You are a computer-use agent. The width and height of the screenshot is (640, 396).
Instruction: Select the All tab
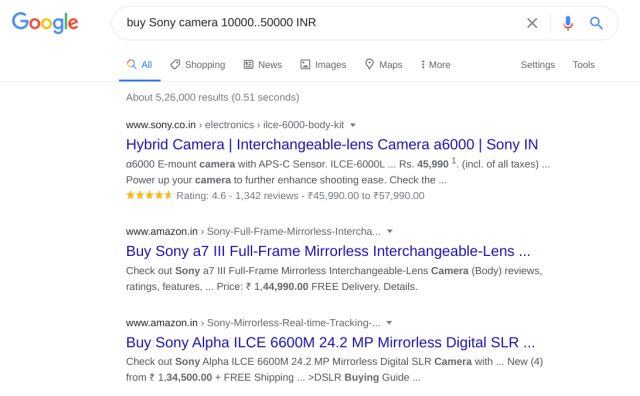140,65
